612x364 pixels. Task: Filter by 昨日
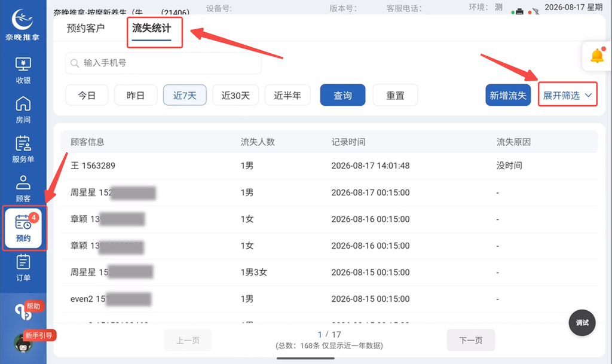pos(136,95)
